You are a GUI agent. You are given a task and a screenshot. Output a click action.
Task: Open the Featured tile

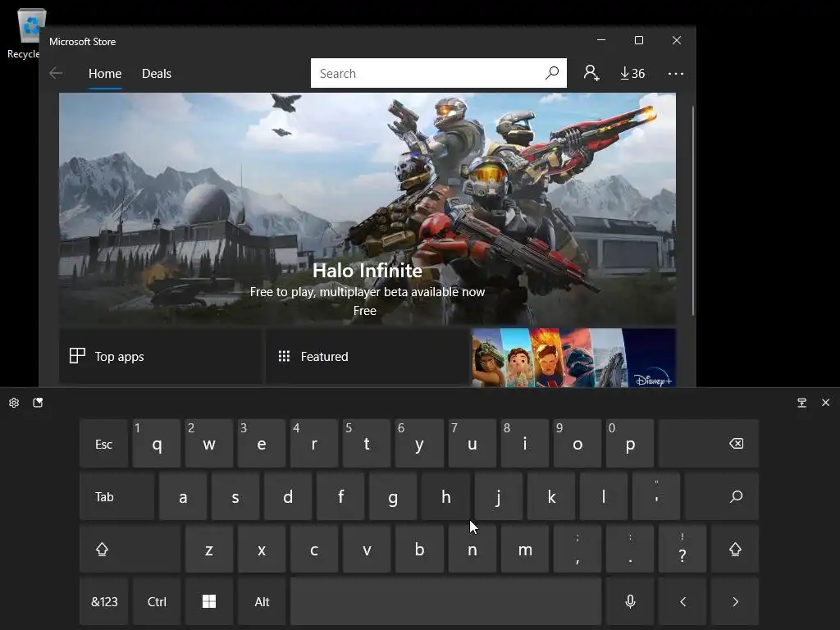[x=367, y=356]
